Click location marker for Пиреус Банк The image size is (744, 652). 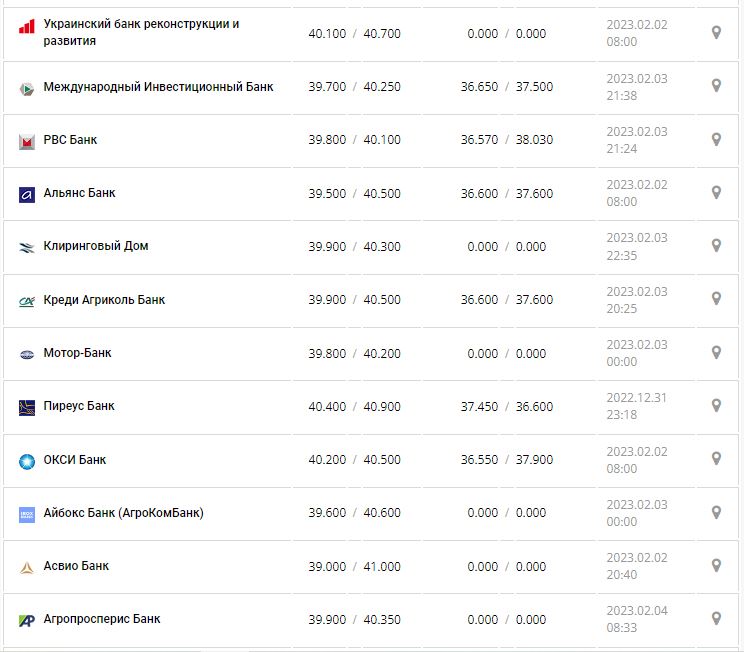coord(716,405)
